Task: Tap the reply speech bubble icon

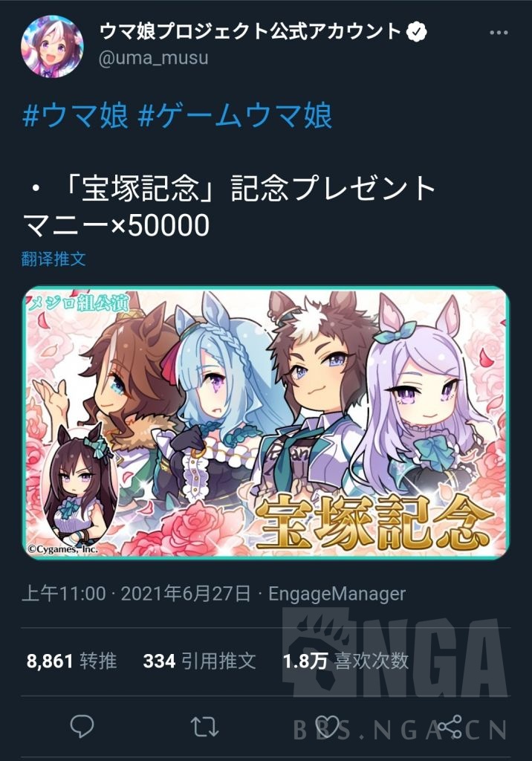Action: (x=82, y=726)
